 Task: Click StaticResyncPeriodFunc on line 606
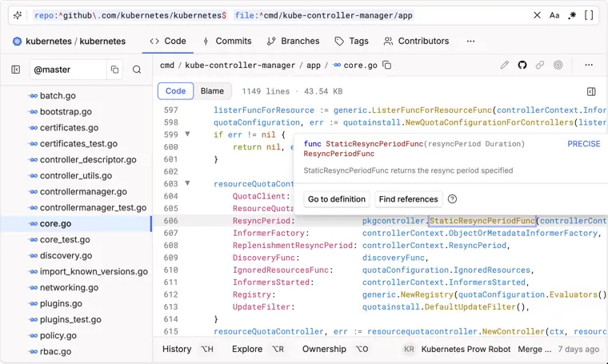tap(482, 221)
